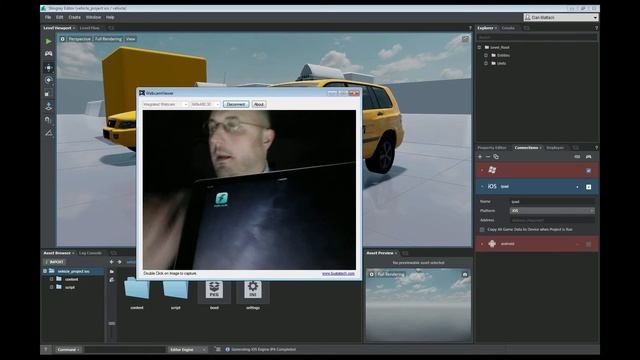Click the Perspective viewport button

[80, 39]
